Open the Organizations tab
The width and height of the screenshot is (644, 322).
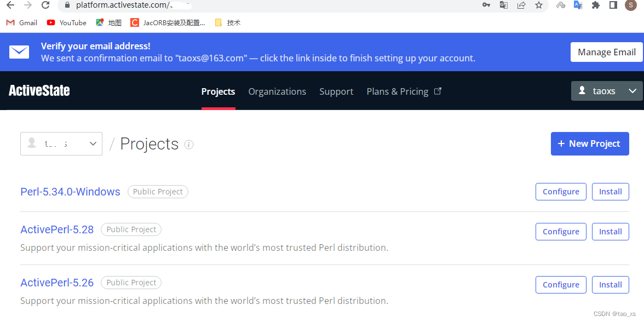click(277, 91)
